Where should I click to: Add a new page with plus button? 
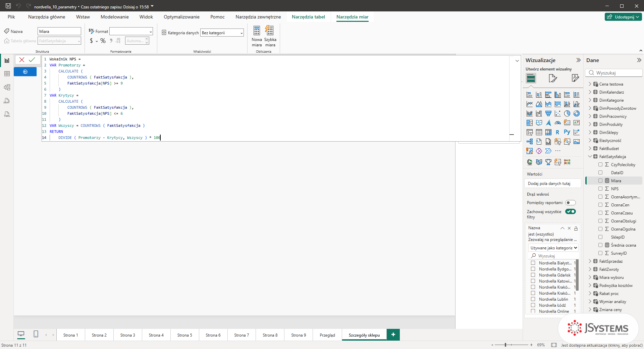pos(393,335)
